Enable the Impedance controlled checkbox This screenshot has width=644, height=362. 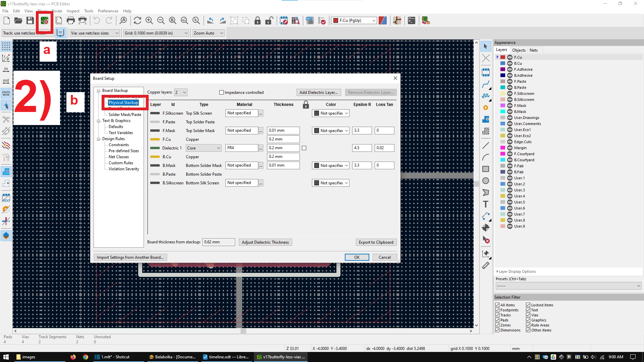(222, 92)
